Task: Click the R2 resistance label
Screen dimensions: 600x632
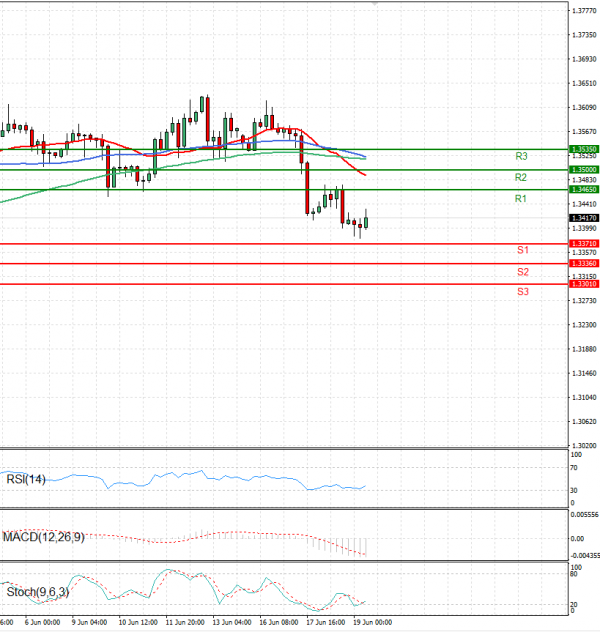Action: [520, 178]
